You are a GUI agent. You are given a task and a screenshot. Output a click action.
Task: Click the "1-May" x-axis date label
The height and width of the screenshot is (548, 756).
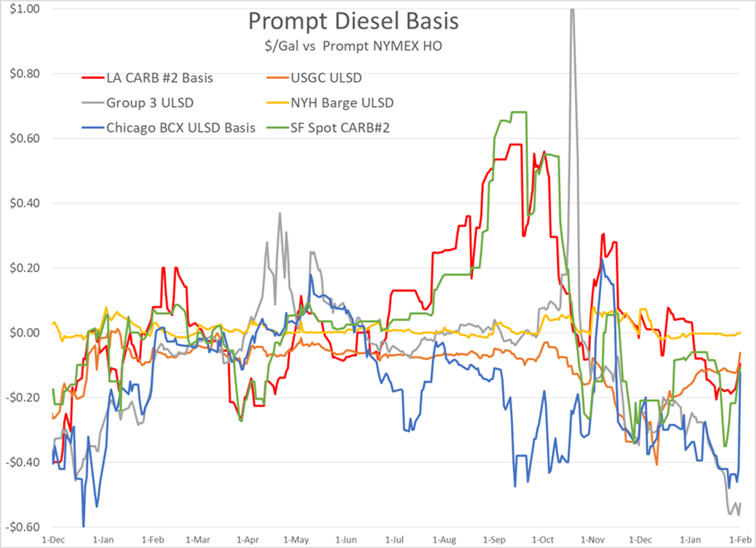tap(296, 540)
